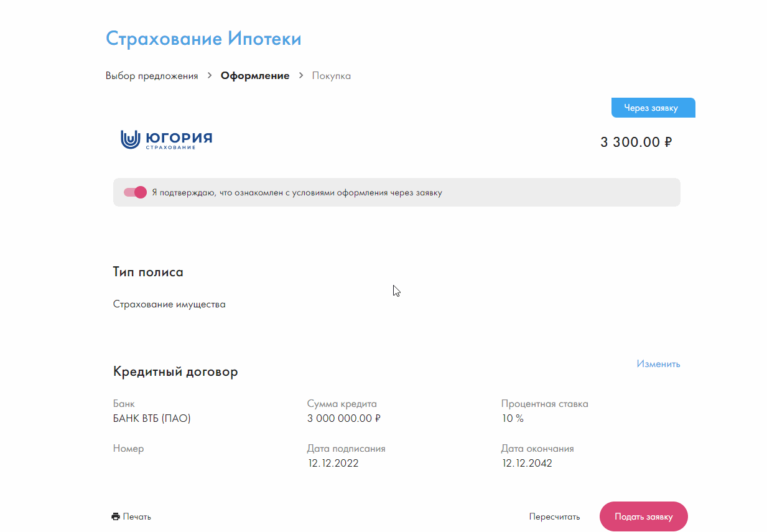
Task: Click the Дата окончания label
Action: coord(537,449)
